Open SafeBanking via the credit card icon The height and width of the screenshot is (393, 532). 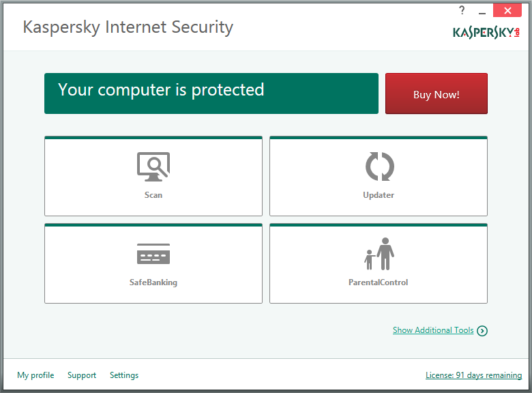(153, 254)
